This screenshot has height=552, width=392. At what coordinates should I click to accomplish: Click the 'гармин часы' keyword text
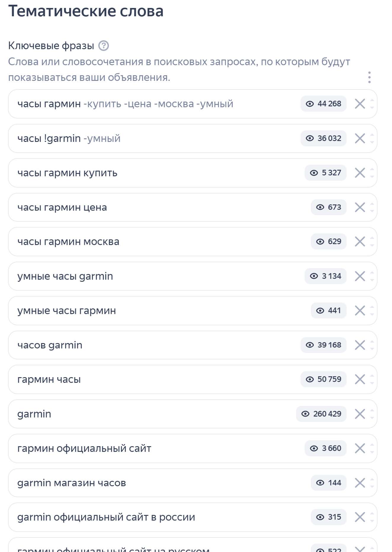(x=49, y=380)
